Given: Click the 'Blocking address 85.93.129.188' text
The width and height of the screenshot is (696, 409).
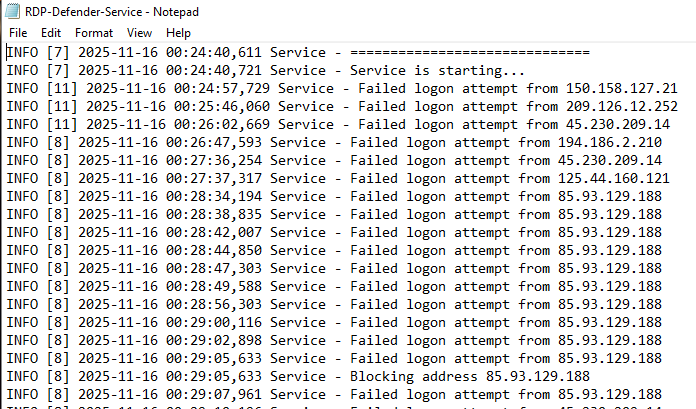Looking at the screenshot, I should pos(469,377).
